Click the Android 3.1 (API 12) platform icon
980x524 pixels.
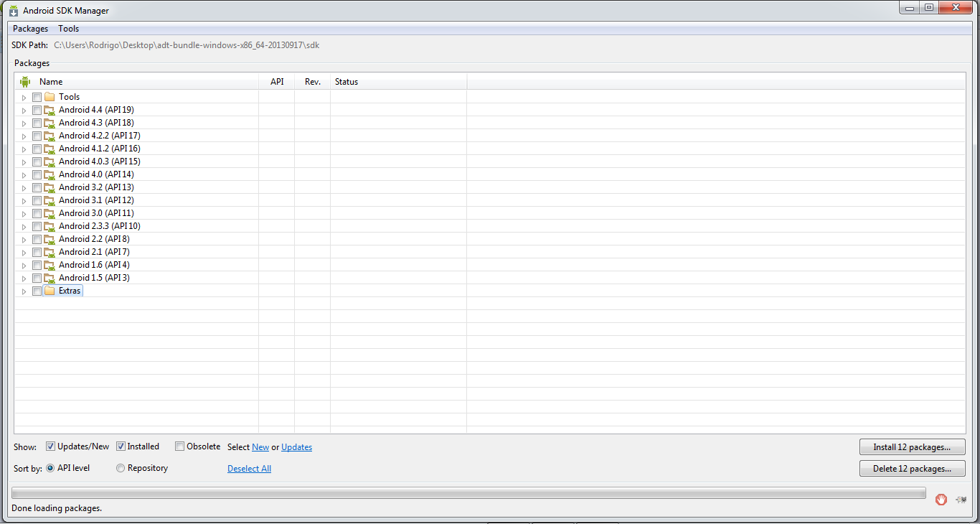(x=50, y=200)
